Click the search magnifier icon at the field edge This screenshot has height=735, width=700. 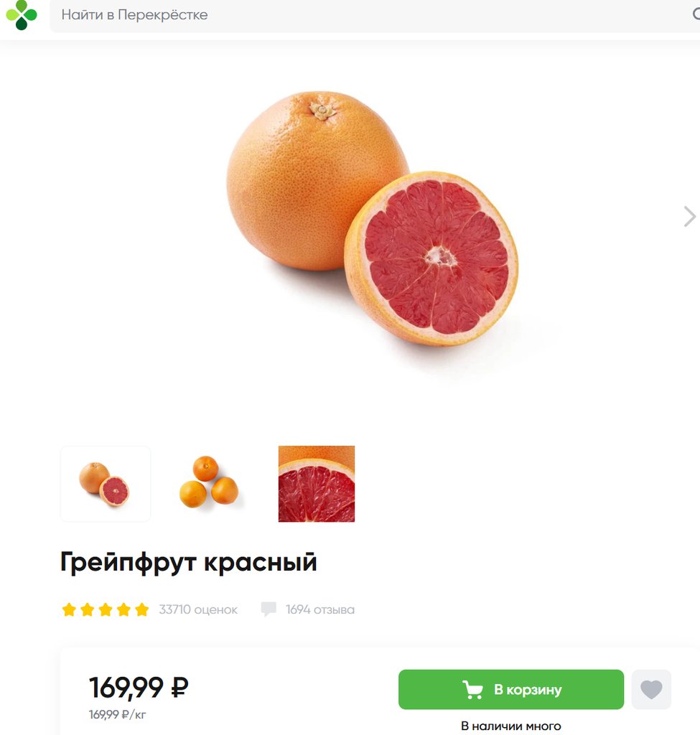click(x=696, y=14)
